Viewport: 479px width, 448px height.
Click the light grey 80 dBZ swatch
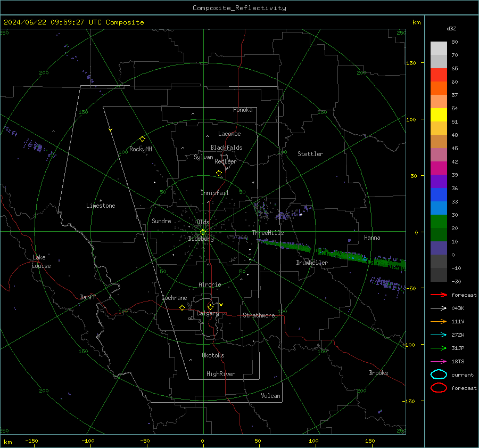tap(439, 48)
